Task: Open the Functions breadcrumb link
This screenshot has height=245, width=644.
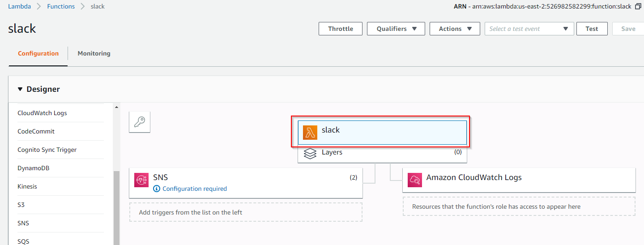Action: pos(61,7)
